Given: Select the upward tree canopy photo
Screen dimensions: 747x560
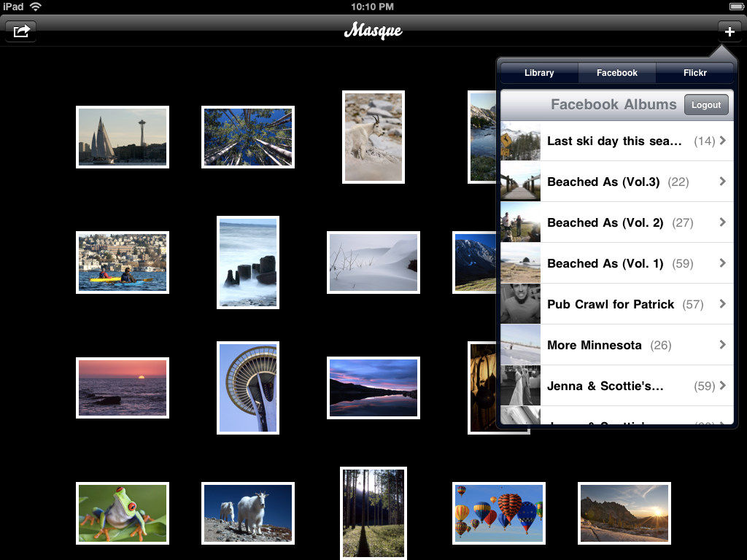Looking at the screenshot, I should tap(248, 137).
